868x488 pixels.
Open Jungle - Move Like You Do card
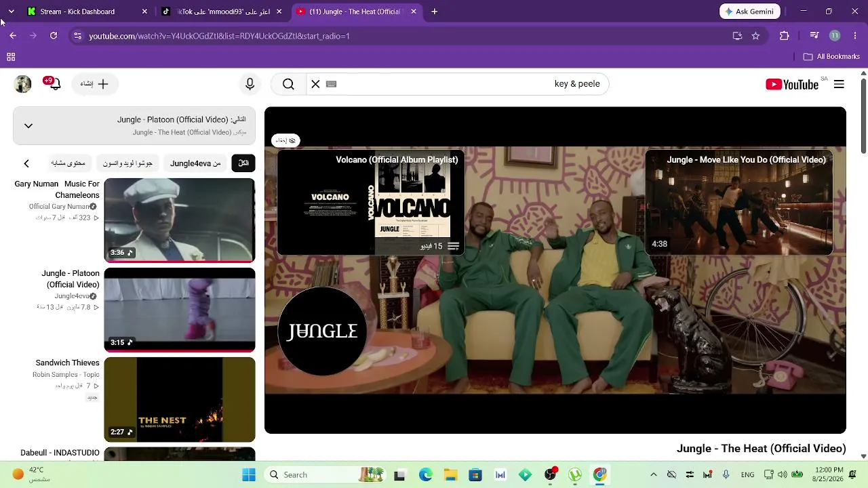(738, 203)
